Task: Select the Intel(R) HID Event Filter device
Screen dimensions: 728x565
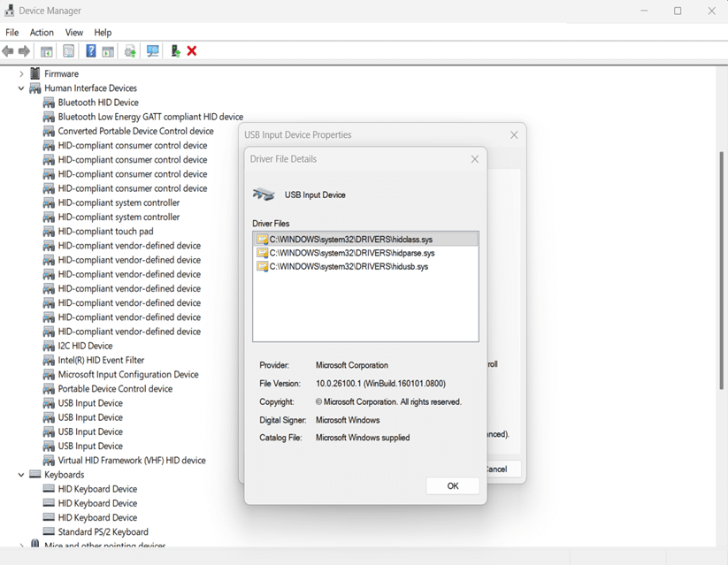Action: [101, 361]
